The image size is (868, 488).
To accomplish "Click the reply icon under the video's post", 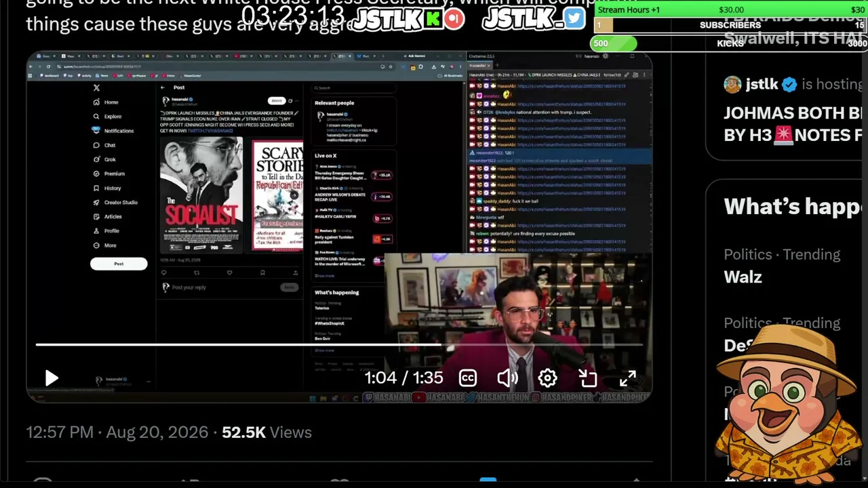I will (163, 272).
